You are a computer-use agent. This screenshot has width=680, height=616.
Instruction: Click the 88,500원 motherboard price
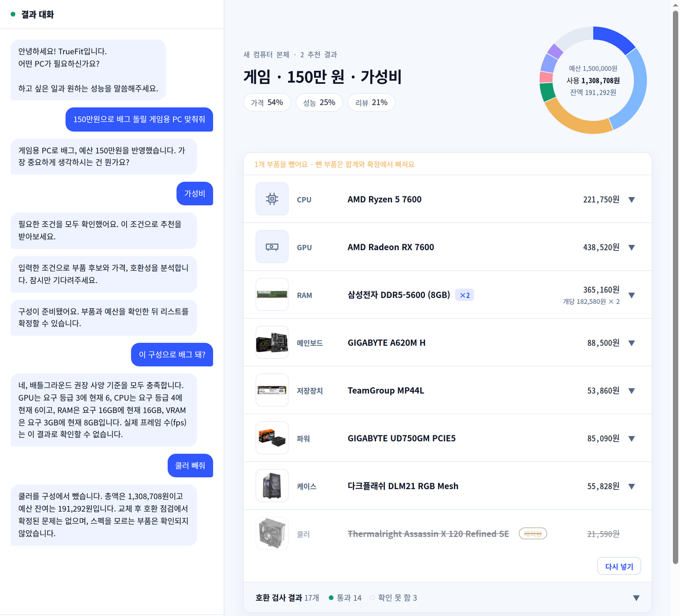[x=603, y=343]
